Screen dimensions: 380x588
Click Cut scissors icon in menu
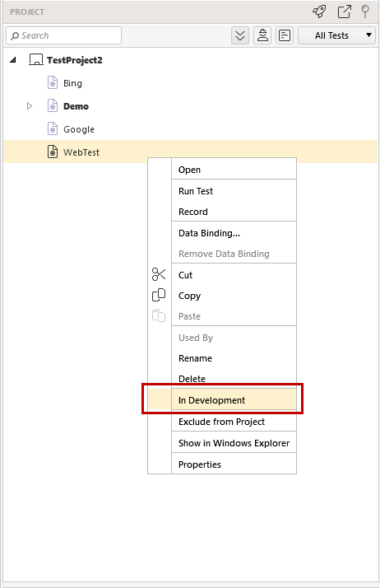159,274
